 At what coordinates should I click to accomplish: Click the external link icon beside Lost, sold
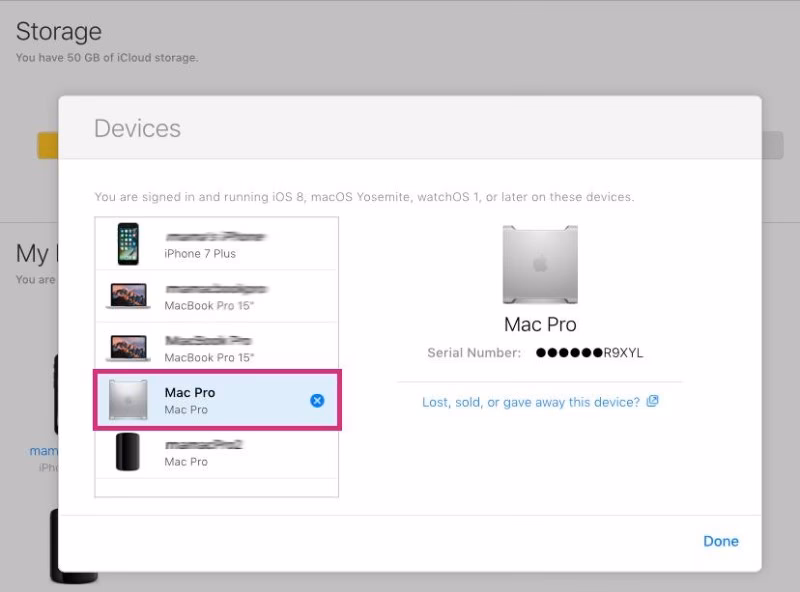click(652, 402)
